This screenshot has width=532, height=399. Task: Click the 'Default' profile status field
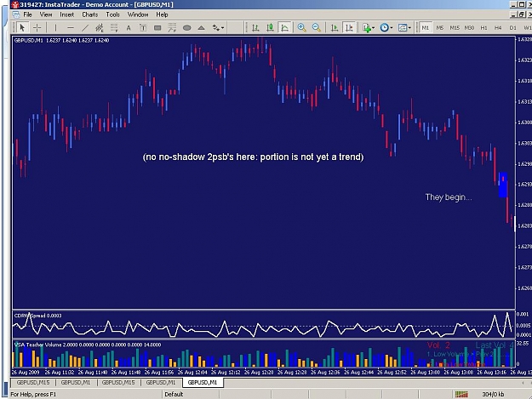coord(174,394)
